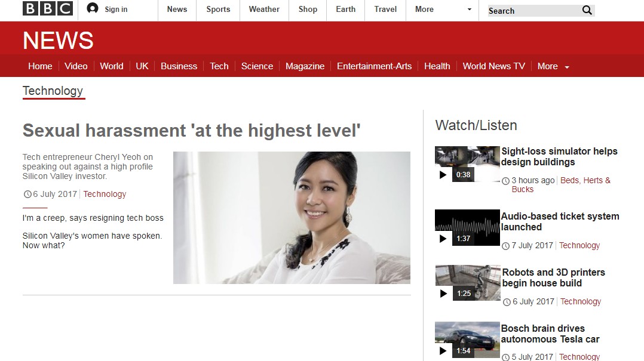Open the Tech news section
This screenshot has height=361, width=644.
coord(219,66)
